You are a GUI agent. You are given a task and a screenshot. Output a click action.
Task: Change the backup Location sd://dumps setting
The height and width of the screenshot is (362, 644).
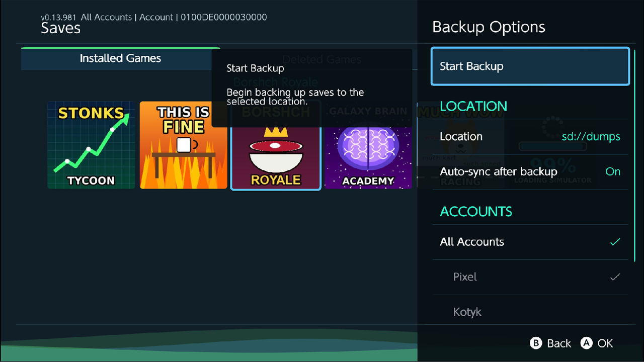(530, 137)
